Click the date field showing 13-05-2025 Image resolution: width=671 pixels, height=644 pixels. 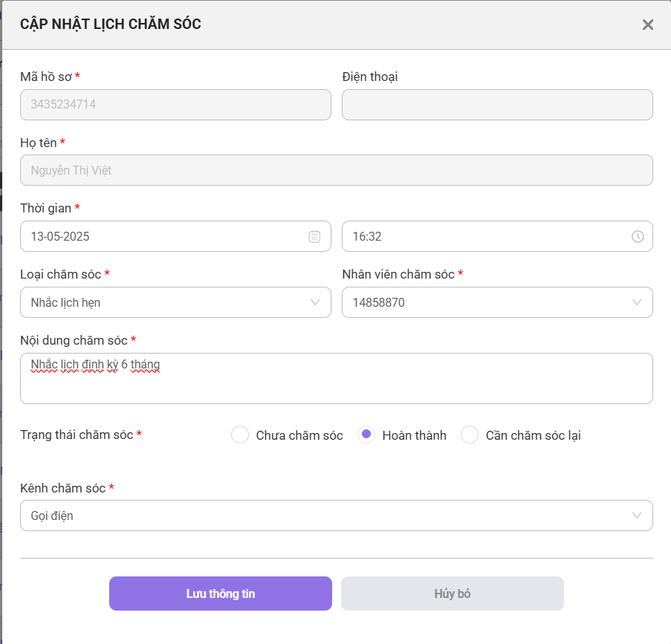click(175, 236)
